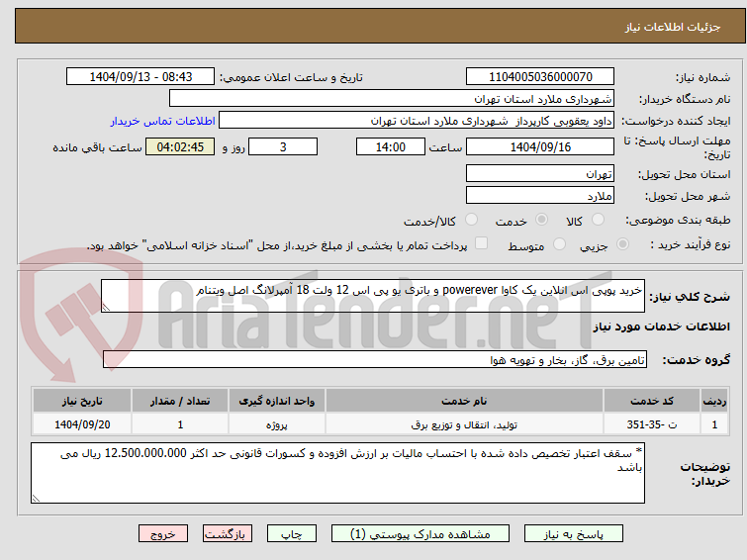Click the نوع فرآیند خرید label
The height and width of the screenshot is (560, 747).
click(691, 244)
